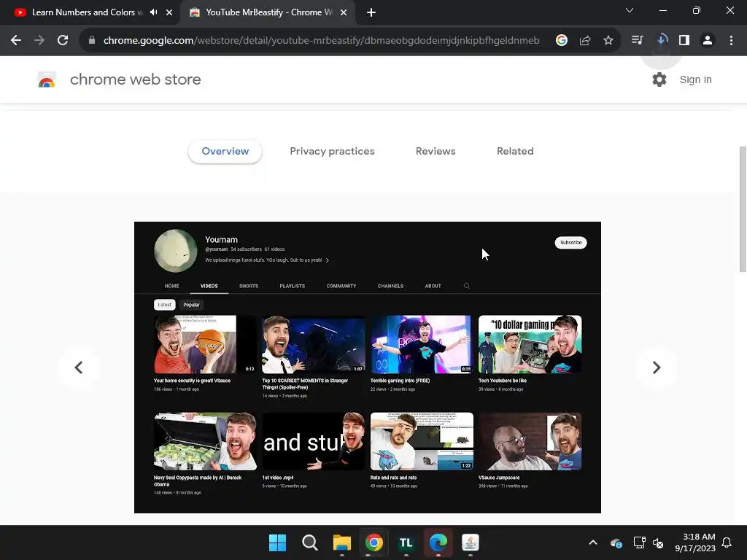Screen dimensions: 747x560
Task: Mute the Learn Numbers and Colors tab audio
Action: (x=153, y=12)
